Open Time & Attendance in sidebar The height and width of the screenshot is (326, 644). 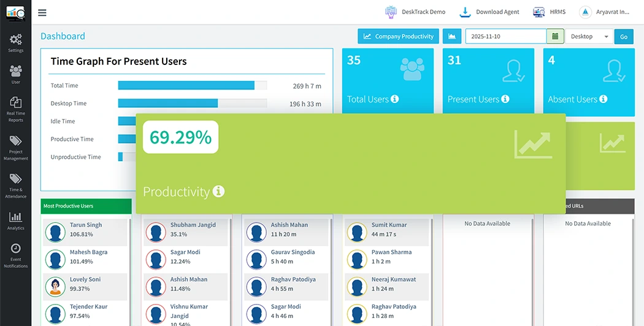[15, 185]
